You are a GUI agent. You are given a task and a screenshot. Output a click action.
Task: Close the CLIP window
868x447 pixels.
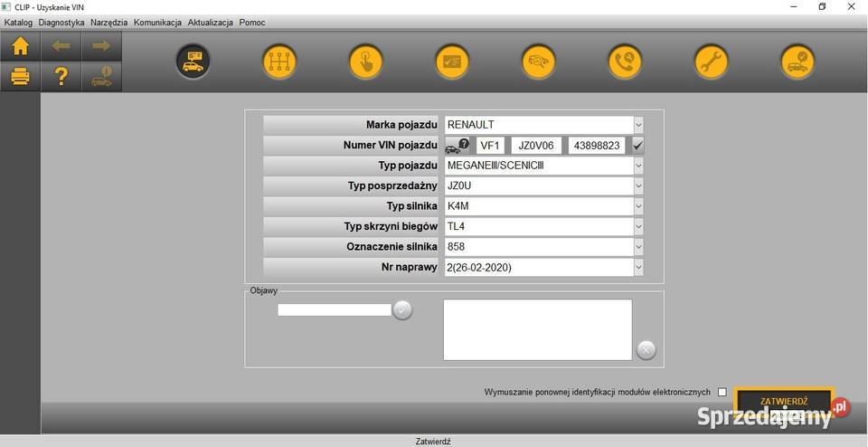pos(852,6)
